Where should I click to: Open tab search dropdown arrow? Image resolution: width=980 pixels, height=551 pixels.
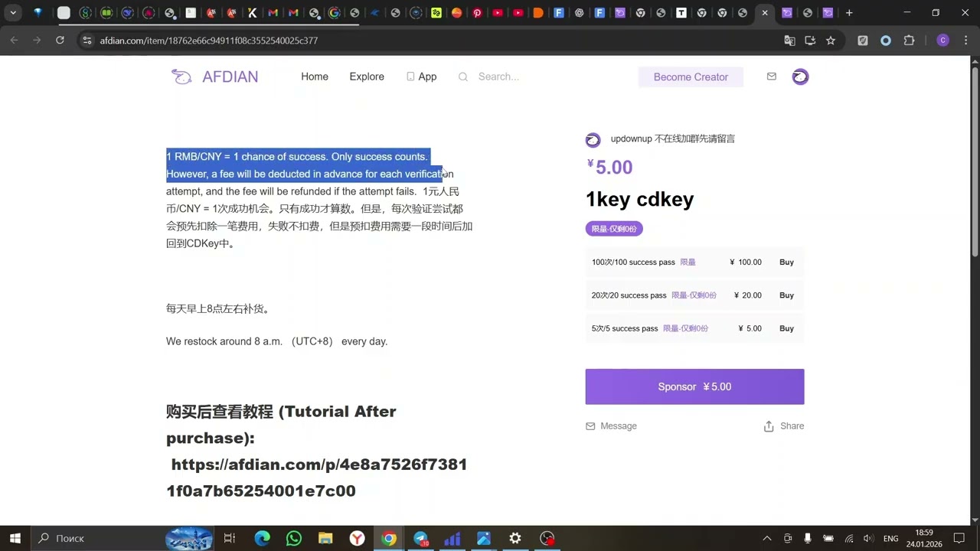coord(13,13)
